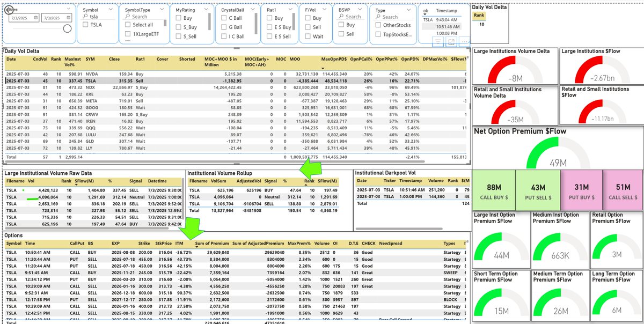644x324 pixels.
Task: Click the 251,200 darkpool volume cell
Action: point(435,189)
